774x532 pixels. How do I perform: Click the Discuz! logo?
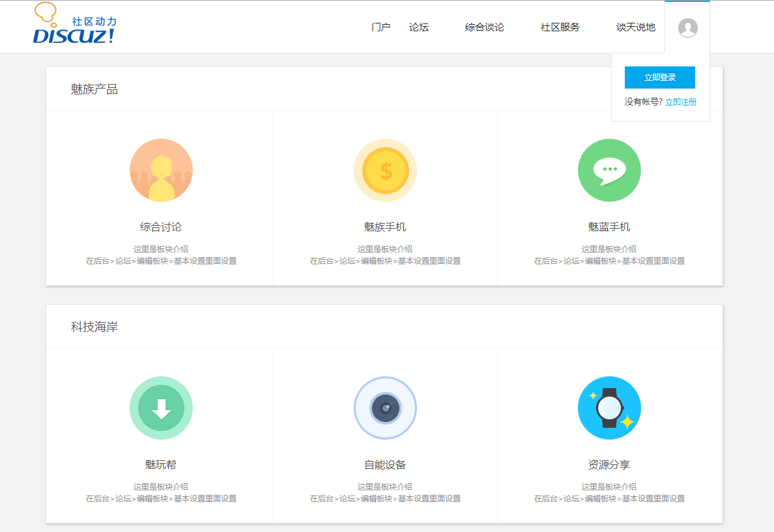(x=74, y=23)
